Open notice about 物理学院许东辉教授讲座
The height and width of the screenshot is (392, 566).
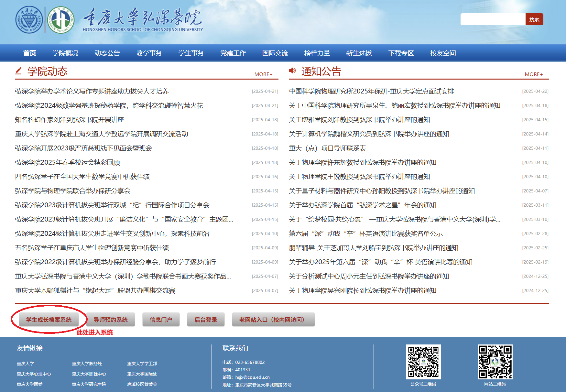tap(363, 162)
